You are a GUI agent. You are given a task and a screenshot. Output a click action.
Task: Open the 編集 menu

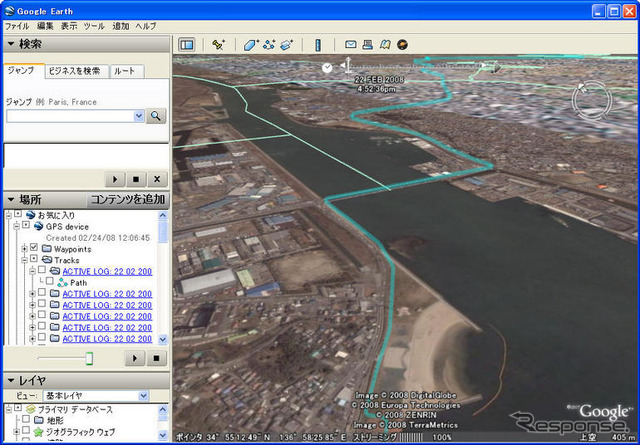(45, 26)
